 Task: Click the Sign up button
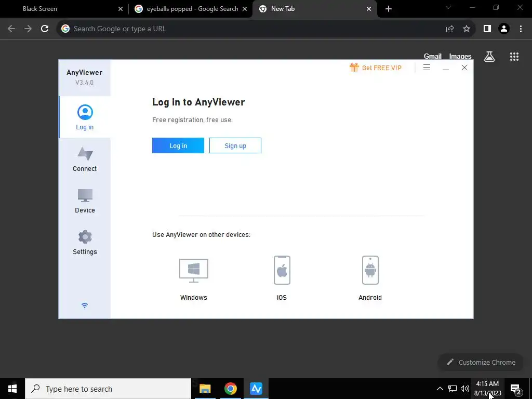(x=235, y=145)
